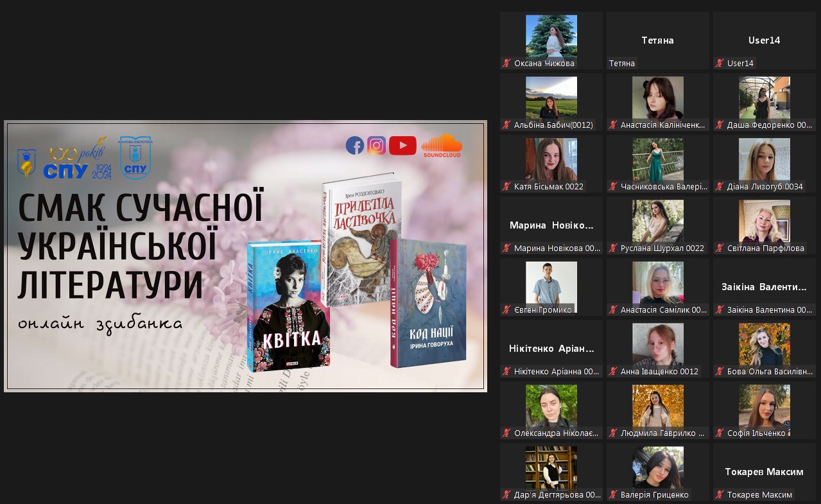Click the YouTube icon on the shared slide
The image size is (821, 504).
tap(402, 146)
